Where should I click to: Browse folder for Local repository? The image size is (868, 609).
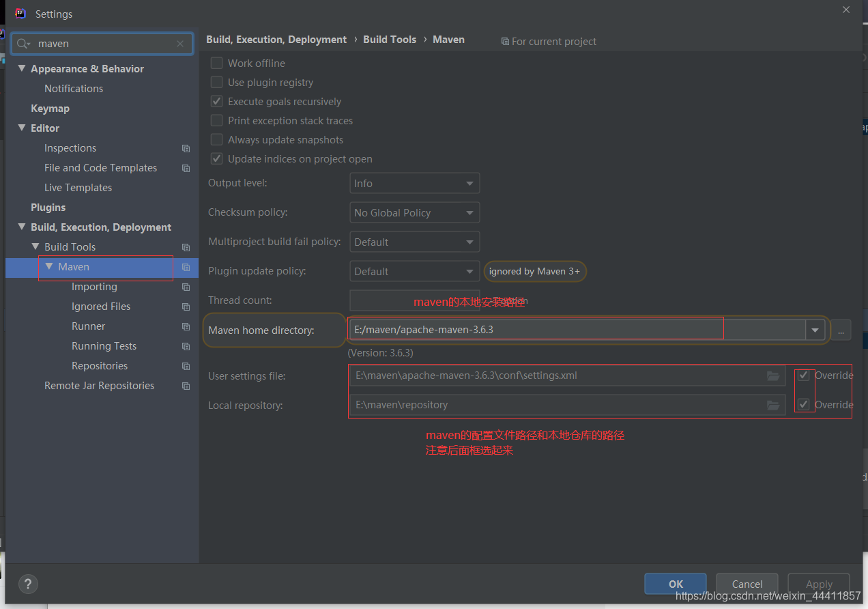pyautogui.click(x=773, y=405)
